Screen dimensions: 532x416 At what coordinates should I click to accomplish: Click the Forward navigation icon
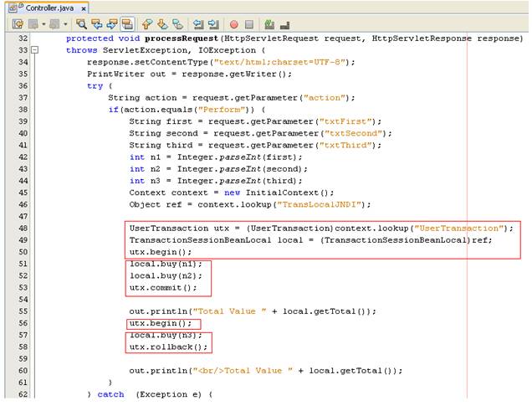54,24
